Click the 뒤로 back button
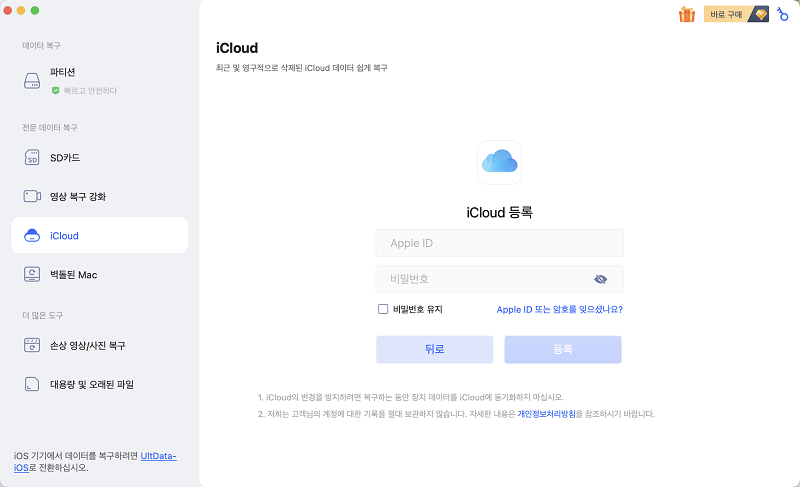Image resolution: width=800 pixels, height=487 pixels. [x=435, y=349]
